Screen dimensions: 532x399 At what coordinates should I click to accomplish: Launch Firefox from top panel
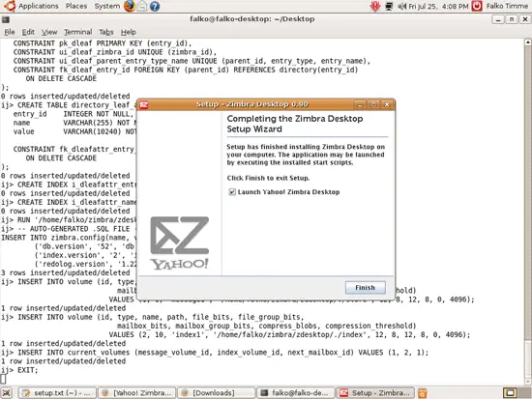pyautogui.click(x=129, y=6)
